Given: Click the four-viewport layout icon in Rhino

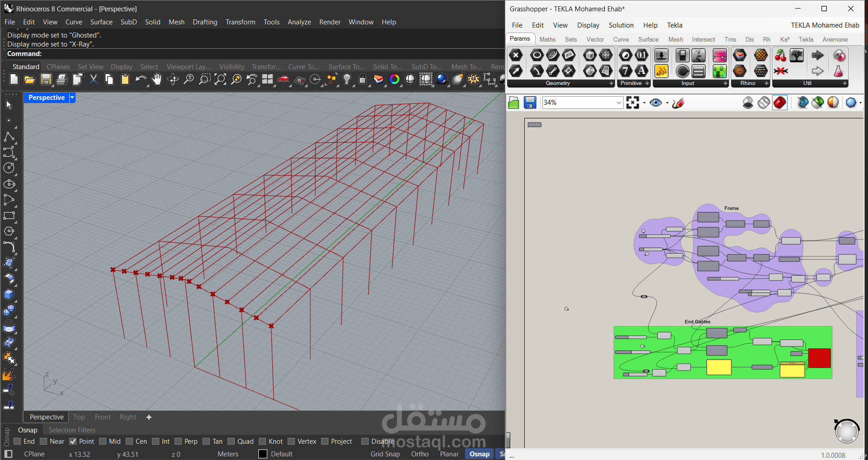Looking at the screenshot, I should [x=268, y=80].
